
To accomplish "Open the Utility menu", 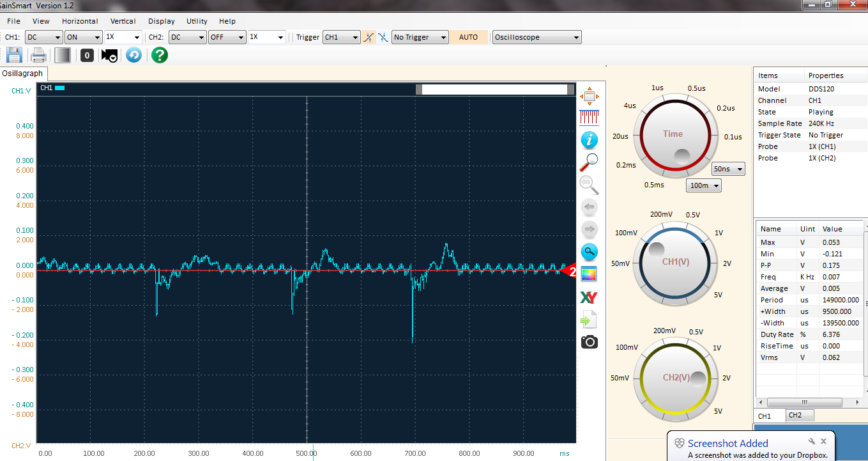I will (197, 21).
